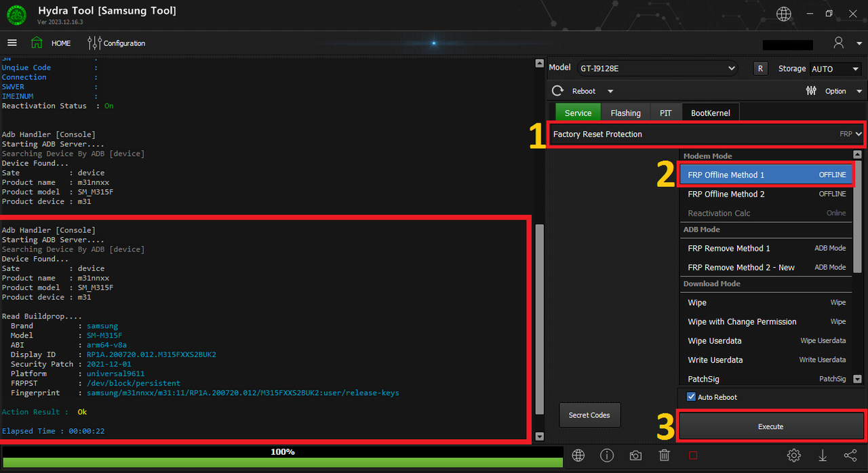Click the "Platform : universal9611" log line
The width and height of the screenshot is (868, 473).
click(78, 373)
